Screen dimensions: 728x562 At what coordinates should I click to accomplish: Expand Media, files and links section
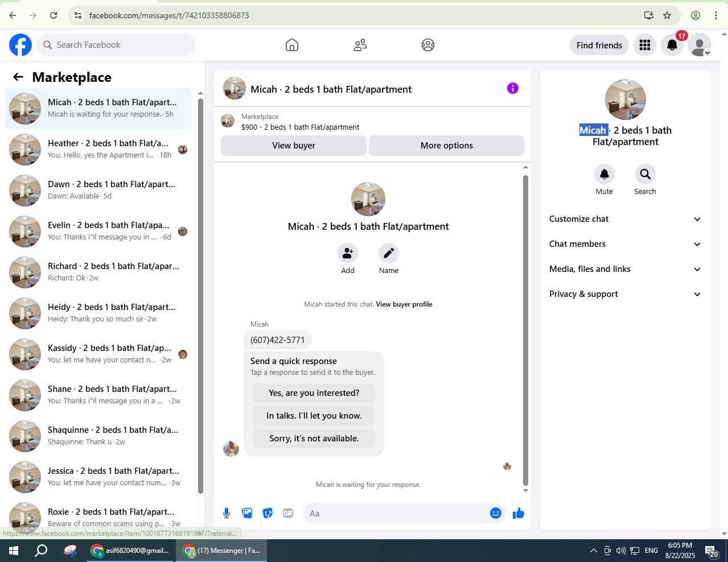coord(625,269)
